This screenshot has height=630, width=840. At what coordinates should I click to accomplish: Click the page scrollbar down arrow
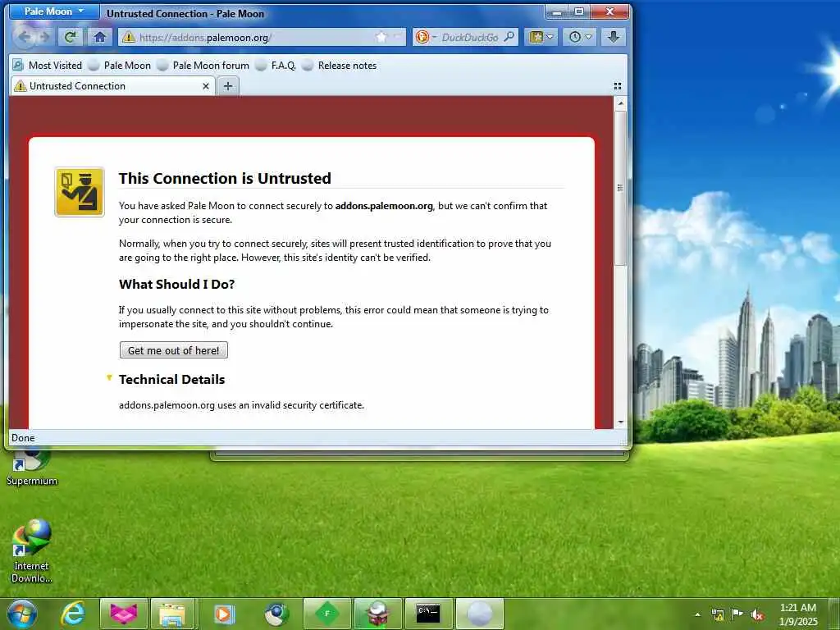620,422
